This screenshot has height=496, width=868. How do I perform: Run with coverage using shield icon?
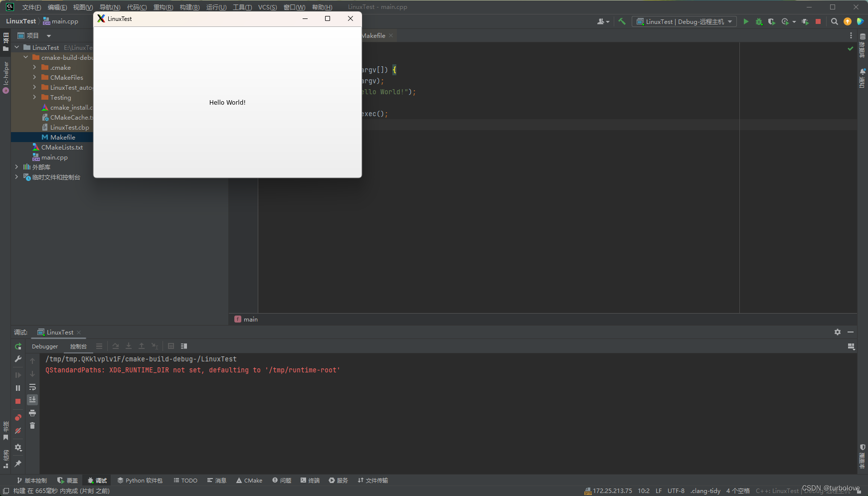pyautogui.click(x=772, y=21)
